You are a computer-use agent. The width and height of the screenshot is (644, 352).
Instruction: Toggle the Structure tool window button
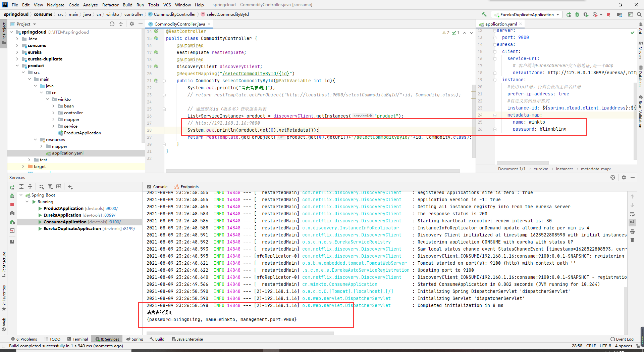point(4,264)
